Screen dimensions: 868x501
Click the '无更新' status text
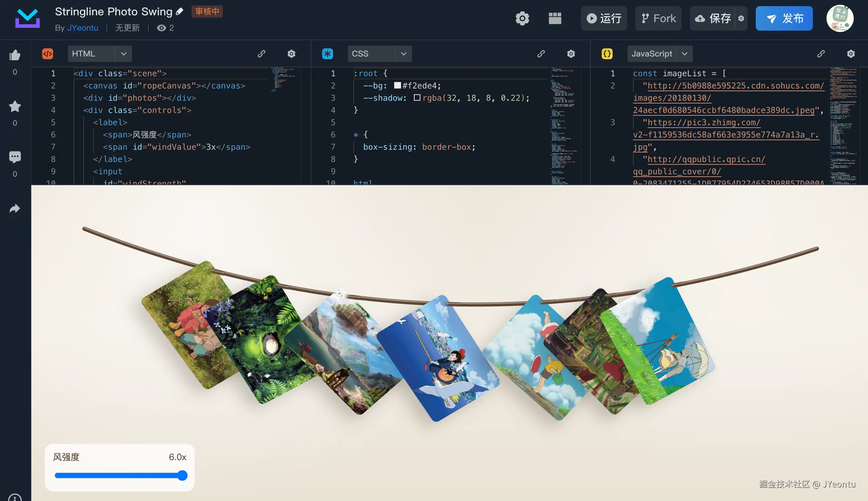pyautogui.click(x=128, y=28)
